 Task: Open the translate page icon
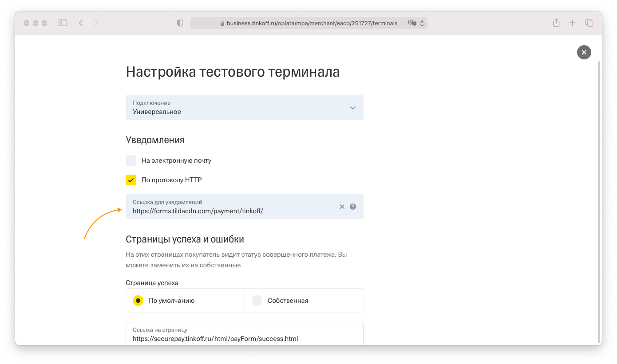[412, 23]
